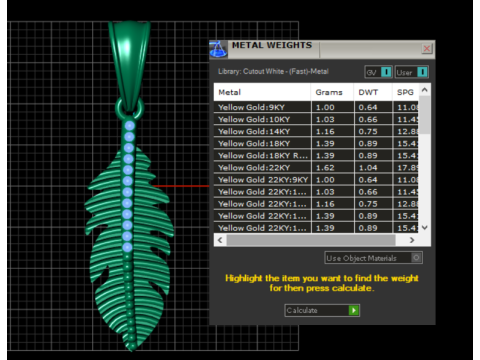Select Yellow Gold:22KY row
The image size is (480, 360).
(x=316, y=168)
